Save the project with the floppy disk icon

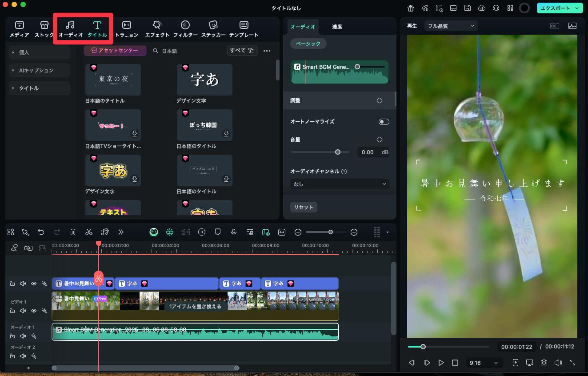[x=468, y=8]
